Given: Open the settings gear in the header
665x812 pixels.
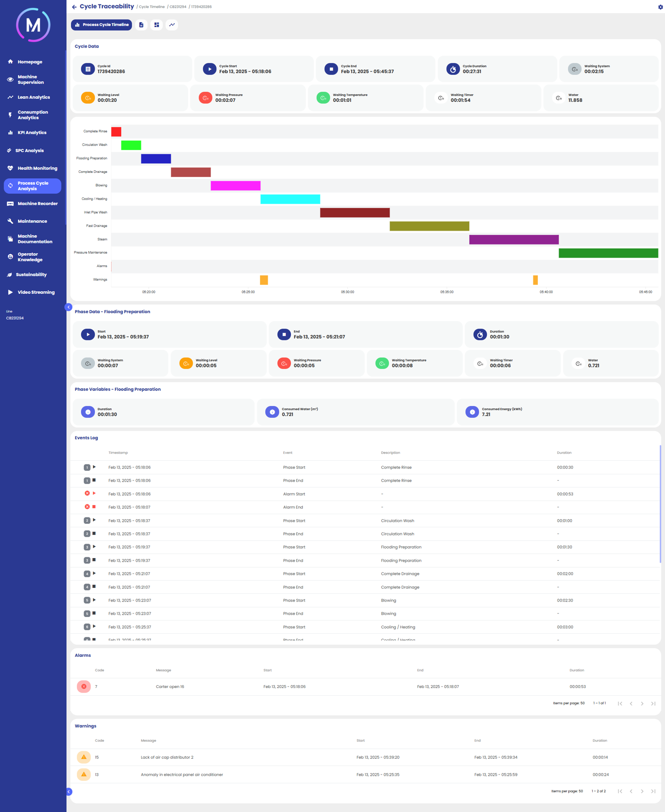Looking at the screenshot, I should pyautogui.click(x=660, y=7).
